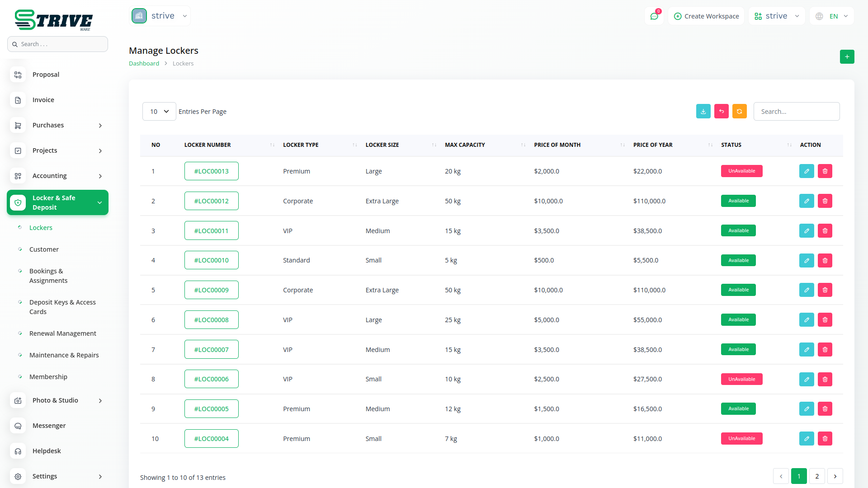868x488 pixels.
Task: Open the chat messages icon in header
Action: coord(654,16)
